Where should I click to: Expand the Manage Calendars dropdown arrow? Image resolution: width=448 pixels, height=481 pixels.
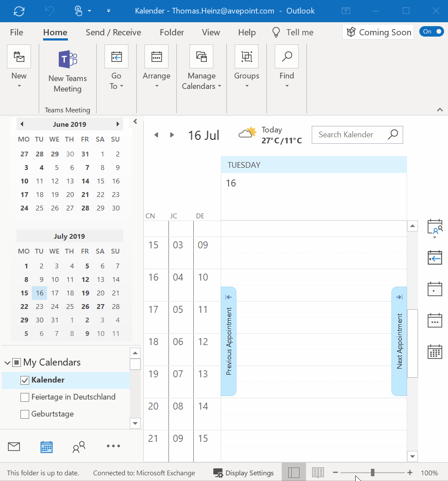(219, 86)
